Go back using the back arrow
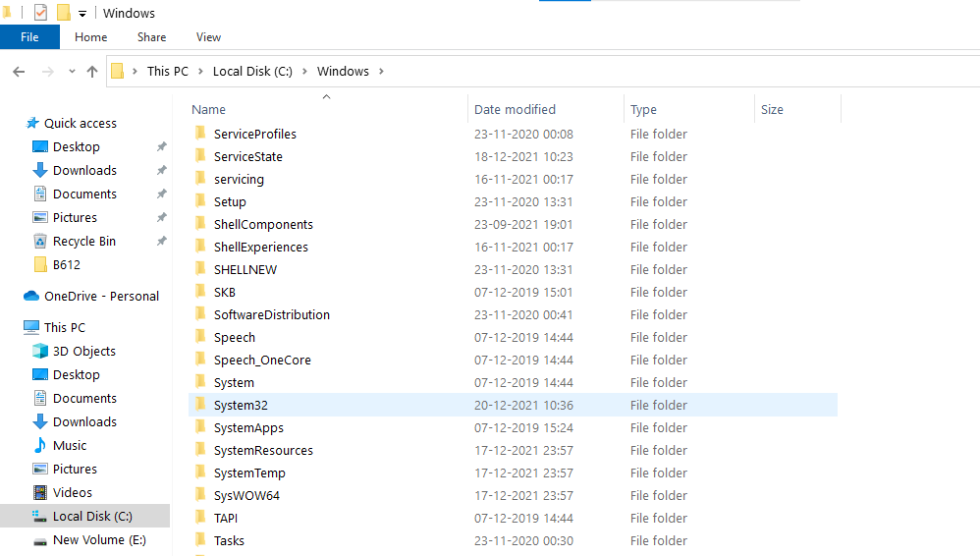 click(x=19, y=72)
